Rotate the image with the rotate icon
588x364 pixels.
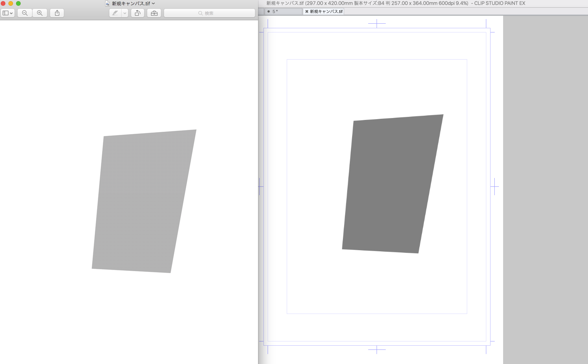[138, 13]
